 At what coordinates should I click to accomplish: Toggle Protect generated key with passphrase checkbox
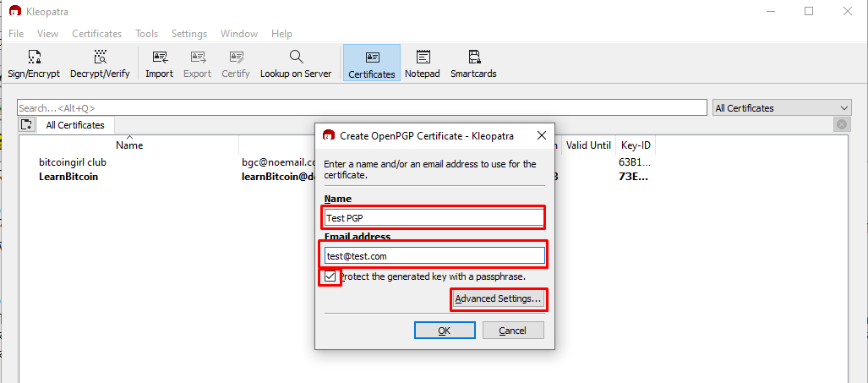tap(330, 276)
